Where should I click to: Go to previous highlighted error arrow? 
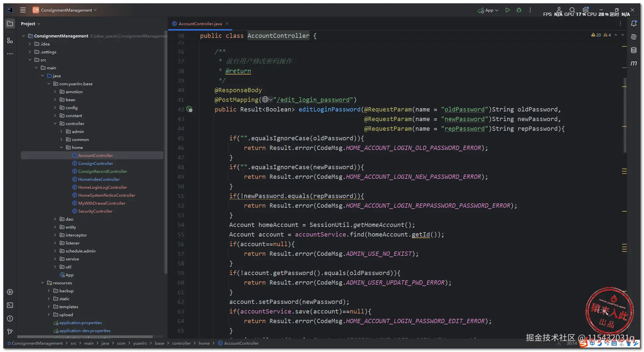click(x=616, y=35)
